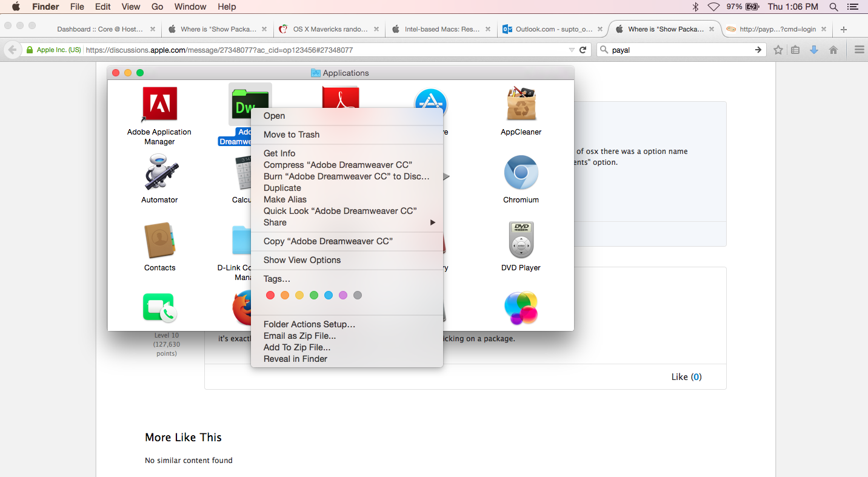This screenshot has width=868, height=477.
Task: Select the Automator robot icon
Action: (x=159, y=172)
